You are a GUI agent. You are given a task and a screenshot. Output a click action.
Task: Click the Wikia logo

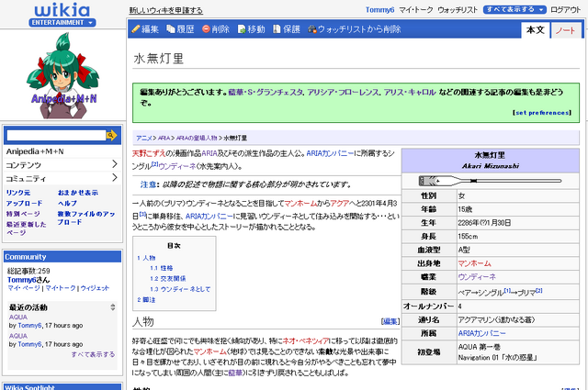pyautogui.click(x=62, y=10)
